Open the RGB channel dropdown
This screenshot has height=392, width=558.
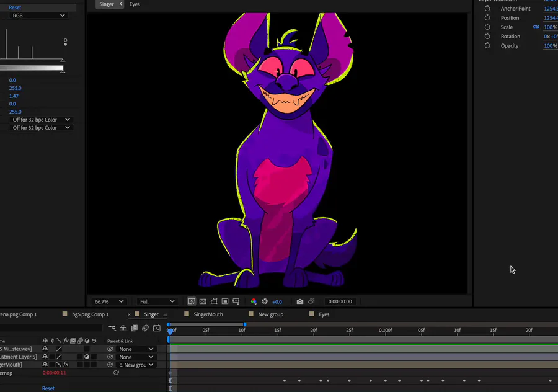point(38,16)
